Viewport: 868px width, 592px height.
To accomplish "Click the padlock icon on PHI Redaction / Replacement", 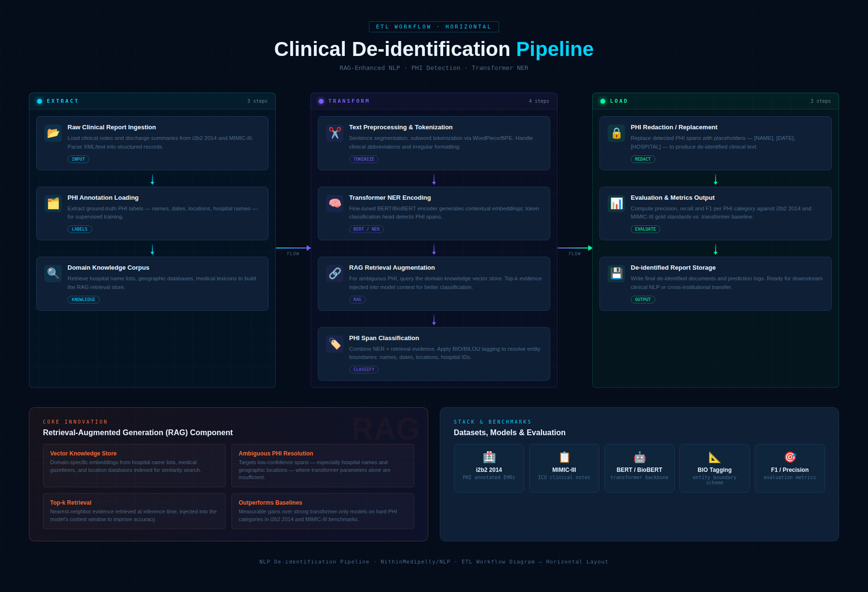I will coord(616,133).
